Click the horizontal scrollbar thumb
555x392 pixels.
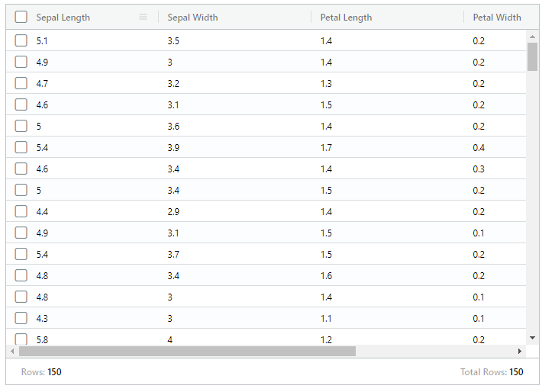pos(187,352)
